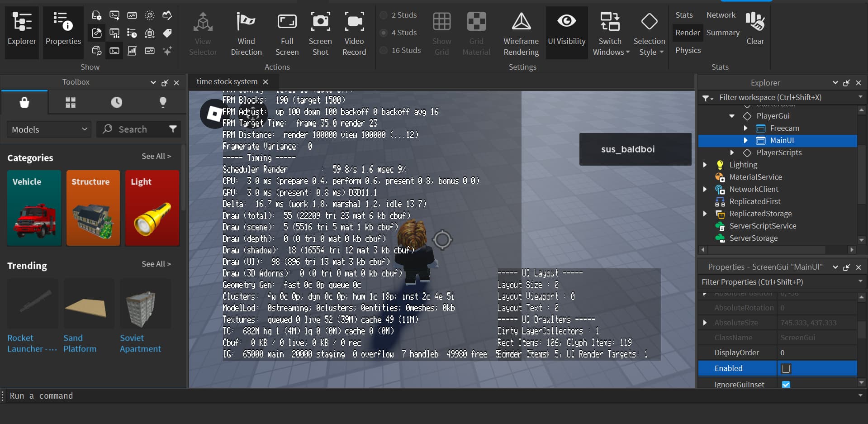Open Soviet Apartment trending model link

[x=140, y=343]
